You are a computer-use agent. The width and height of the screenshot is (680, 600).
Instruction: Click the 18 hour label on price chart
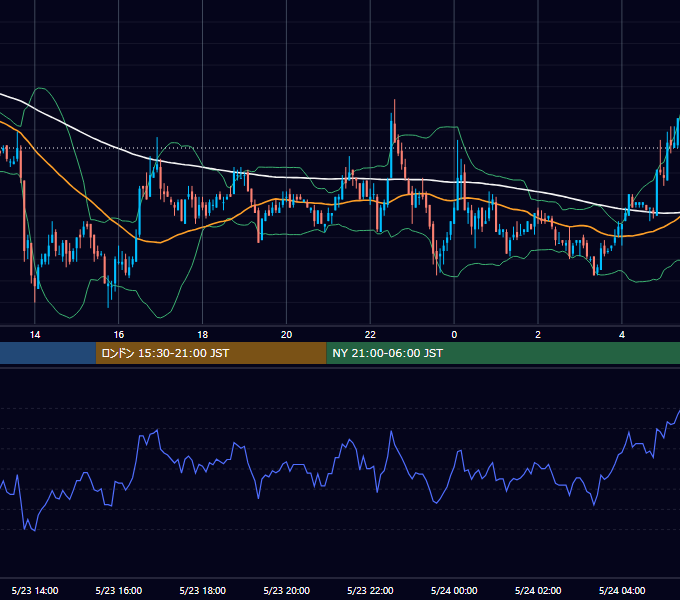click(x=203, y=335)
